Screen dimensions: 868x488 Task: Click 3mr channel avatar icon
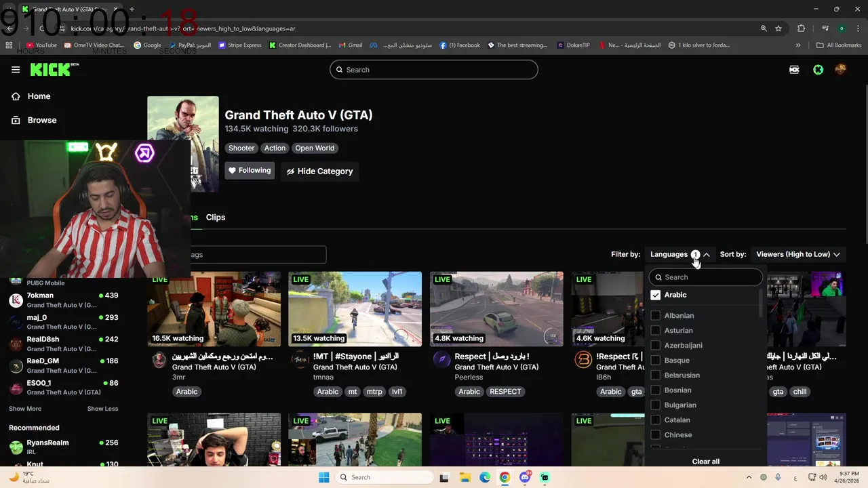[x=159, y=360]
